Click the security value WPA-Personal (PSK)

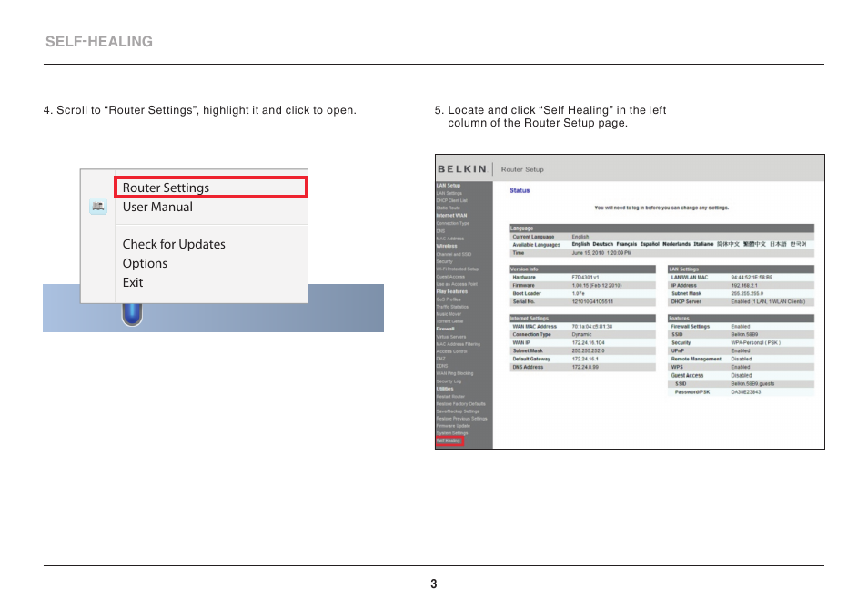(756, 342)
